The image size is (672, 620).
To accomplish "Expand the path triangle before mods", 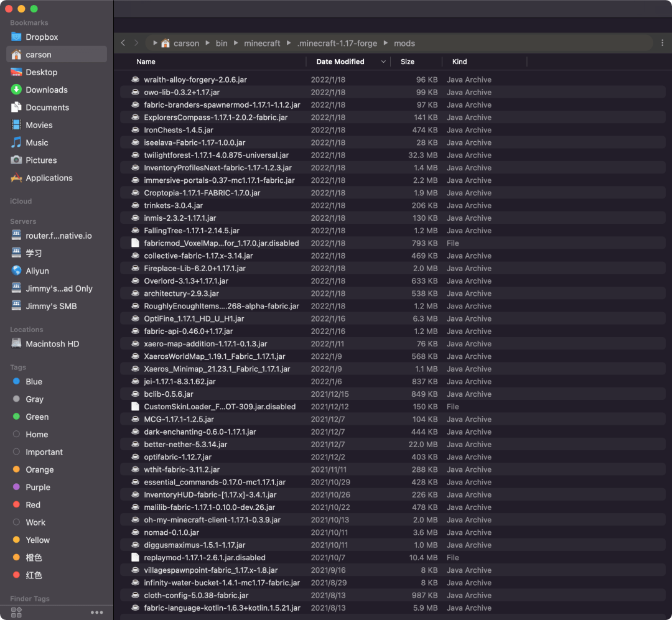I will coord(386,43).
